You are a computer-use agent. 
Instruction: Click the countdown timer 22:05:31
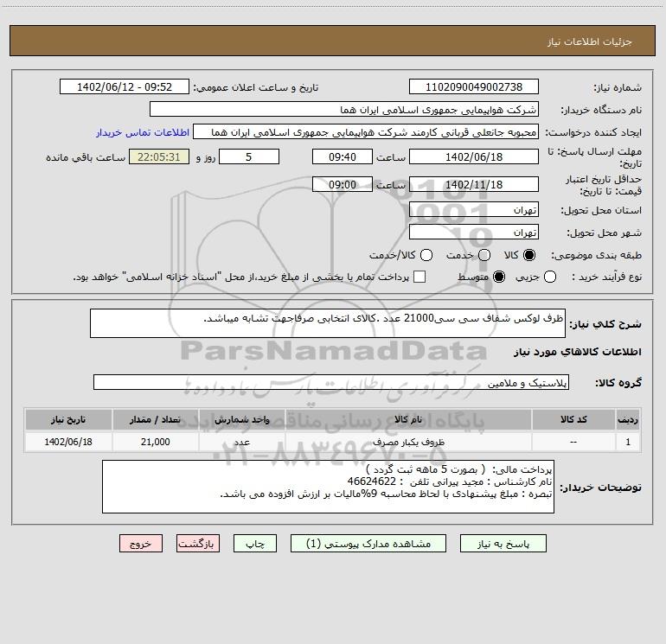pyautogui.click(x=159, y=156)
